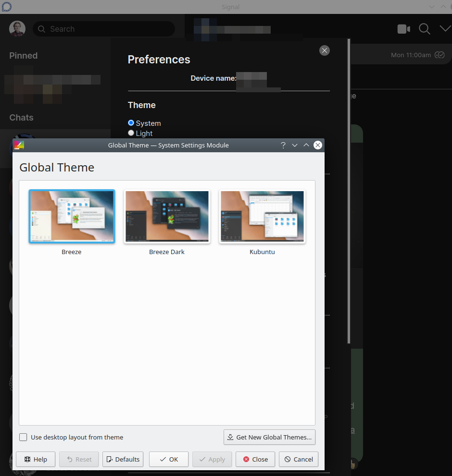Click the Help button
The height and width of the screenshot is (476, 452).
pos(36,459)
